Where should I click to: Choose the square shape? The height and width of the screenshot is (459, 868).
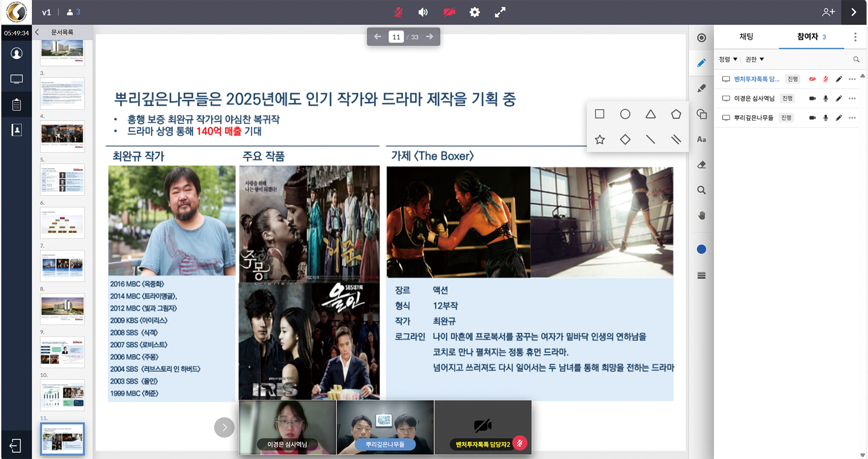pyautogui.click(x=600, y=114)
